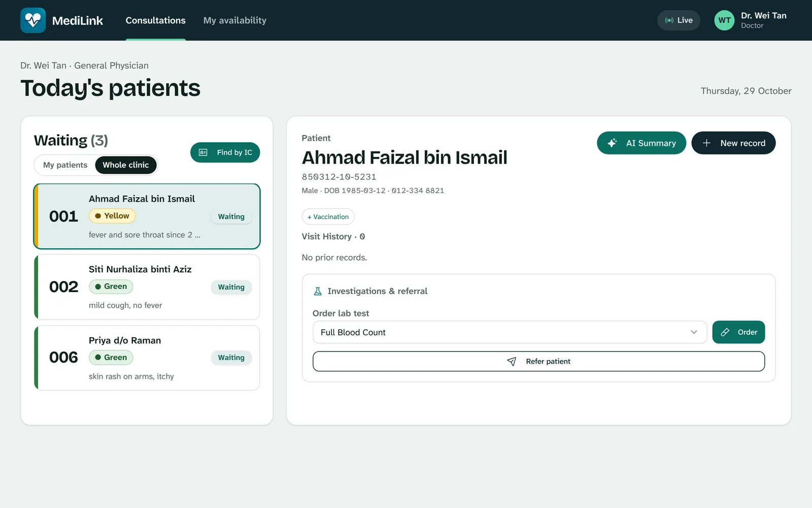Click the chevron arrow of the lab test select
This screenshot has height=508, width=812.
click(694, 332)
